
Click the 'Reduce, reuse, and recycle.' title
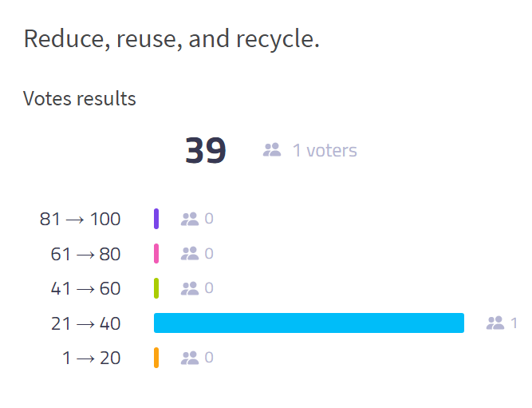pos(171,39)
